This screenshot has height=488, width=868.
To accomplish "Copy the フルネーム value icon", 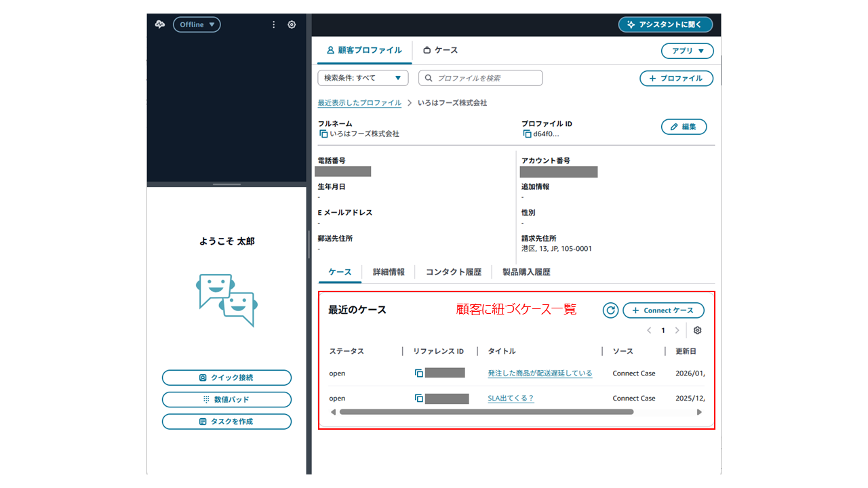I will (323, 134).
